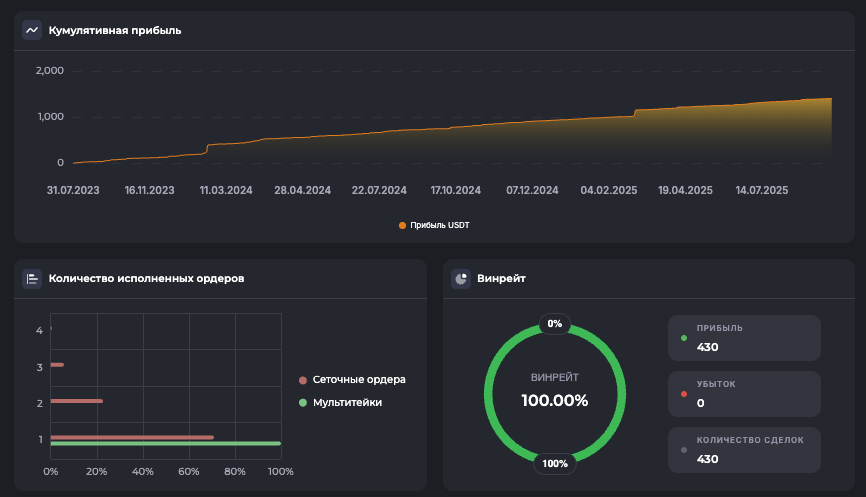Viewport: 866px width, 497px height.
Task: Click the red Сеточные ордера bar in row 2
Action: pos(76,401)
